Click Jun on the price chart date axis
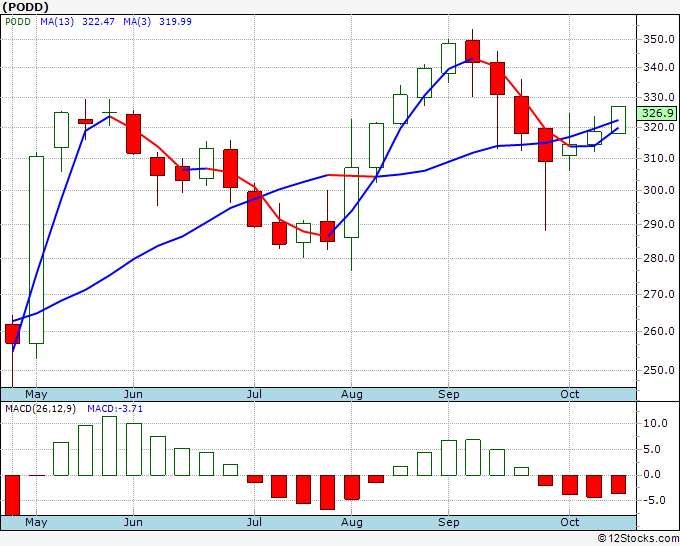 coord(133,394)
